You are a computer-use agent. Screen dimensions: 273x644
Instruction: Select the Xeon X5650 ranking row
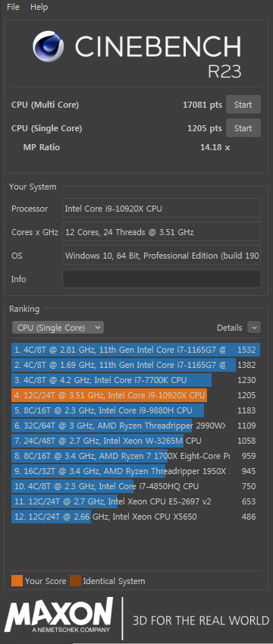point(136,517)
